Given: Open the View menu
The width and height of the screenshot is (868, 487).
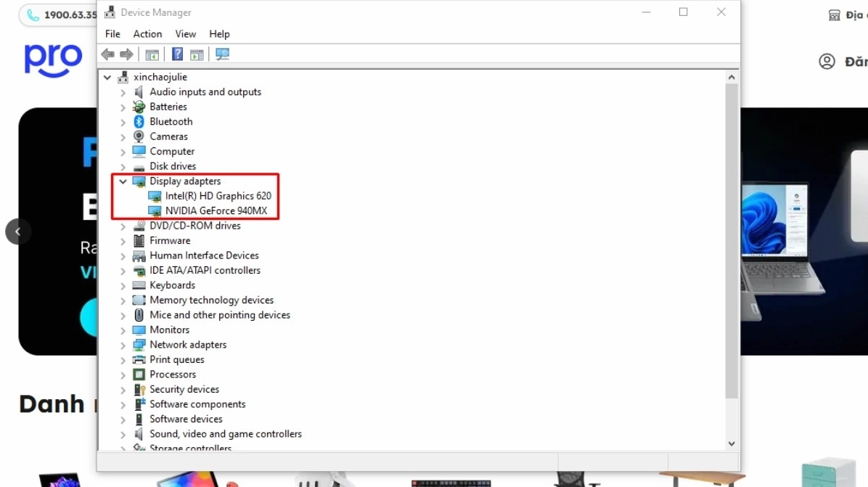Looking at the screenshot, I should [186, 34].
